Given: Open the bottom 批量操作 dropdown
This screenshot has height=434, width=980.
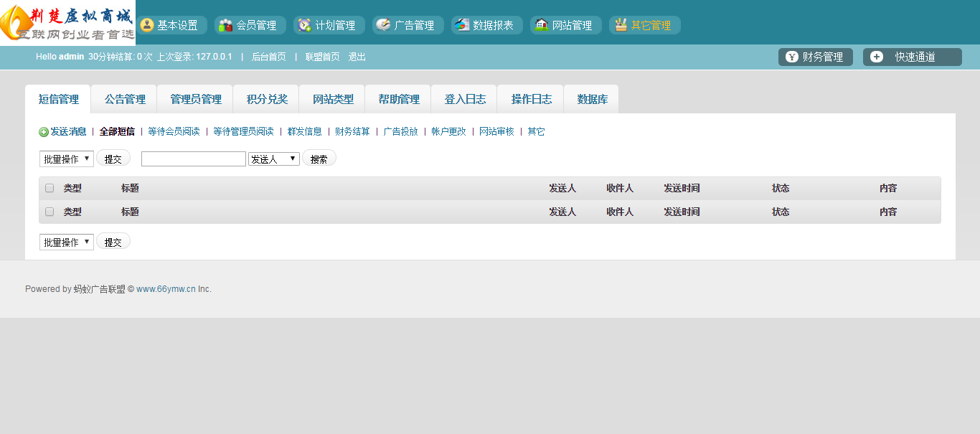Looking at the screenshot, I should point(67,242).
